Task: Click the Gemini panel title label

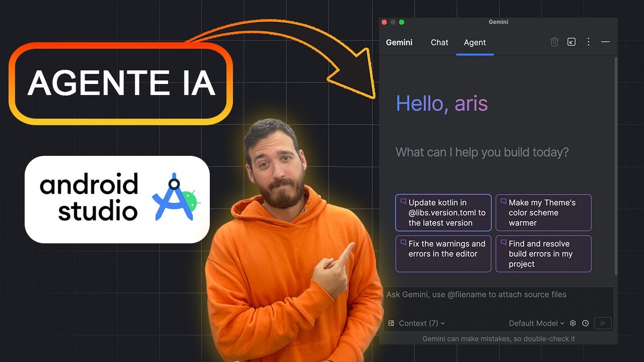Action: point(399,43)
